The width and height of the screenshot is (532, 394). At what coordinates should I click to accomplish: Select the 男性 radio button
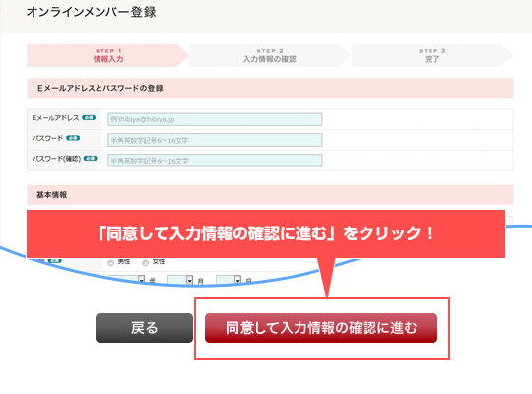coord(111,263)
